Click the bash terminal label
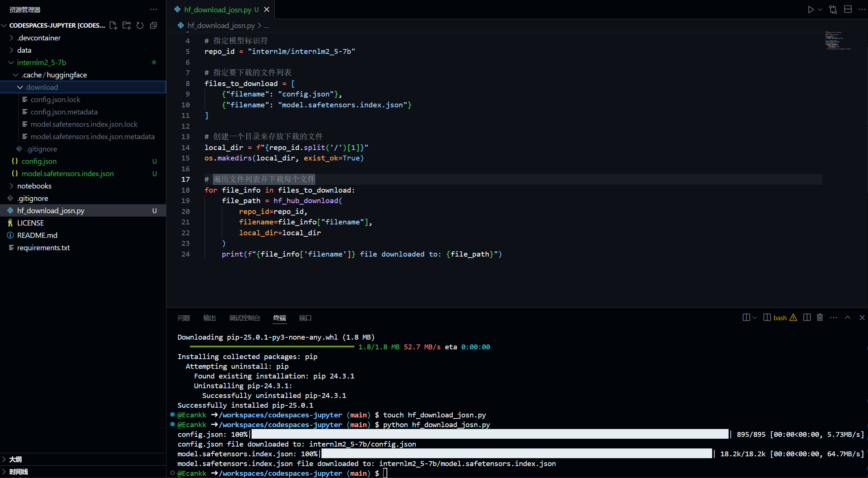 (780, 318)
